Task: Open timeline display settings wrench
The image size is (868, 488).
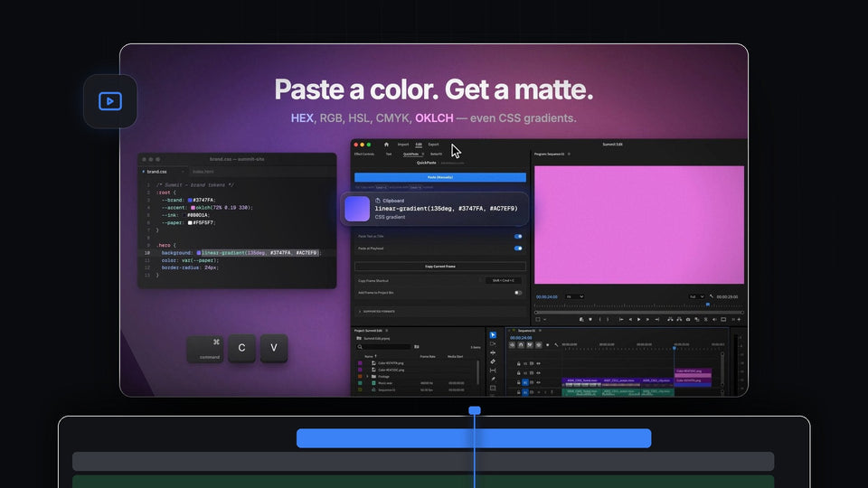Action: 556,344
